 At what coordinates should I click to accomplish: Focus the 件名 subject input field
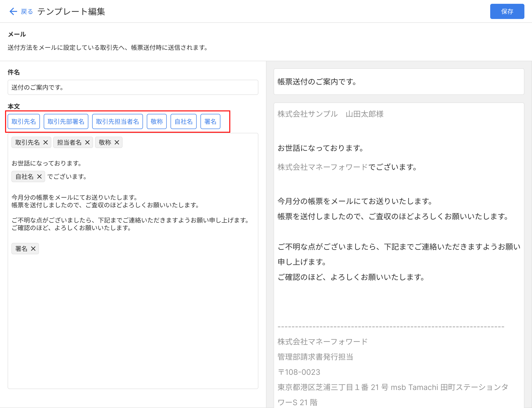coord(133,88)
